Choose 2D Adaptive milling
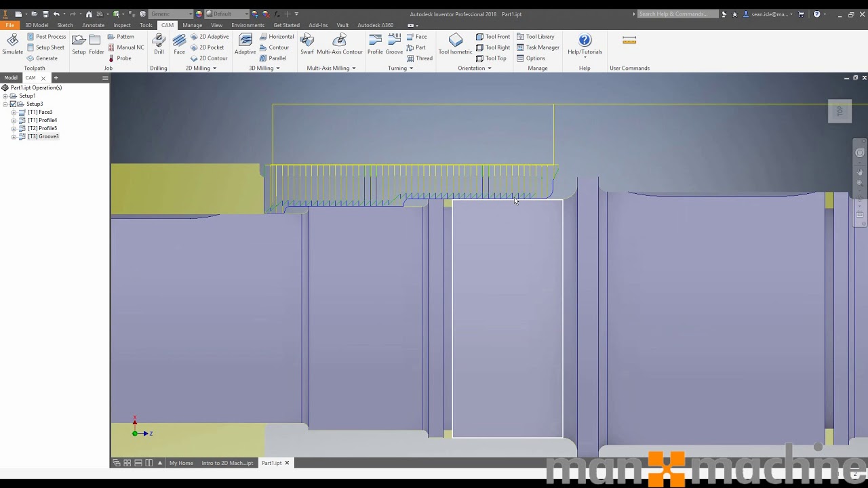The width and height of the screenshot is (868, 488). click(210, 37)
